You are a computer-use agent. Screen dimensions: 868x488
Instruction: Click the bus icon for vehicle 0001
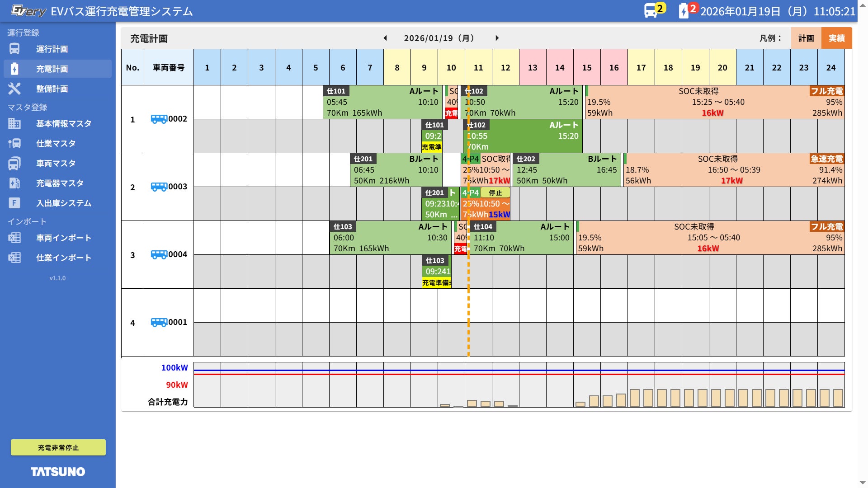[159, 322]
